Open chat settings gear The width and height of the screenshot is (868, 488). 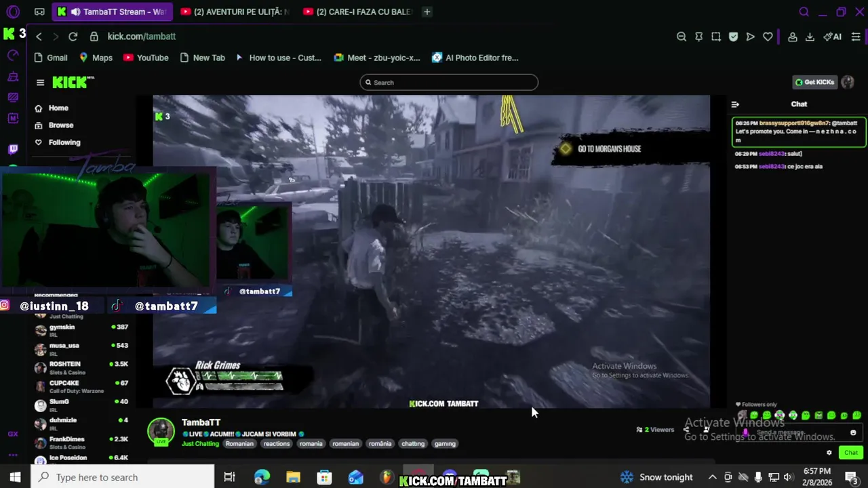click(x=829, y=453)
